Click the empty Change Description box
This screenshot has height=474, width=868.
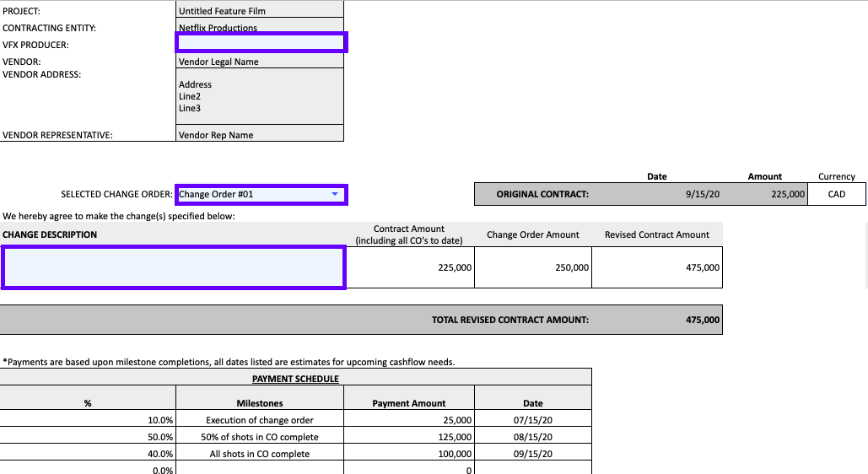pyautogui.click(x=174, y=268)
